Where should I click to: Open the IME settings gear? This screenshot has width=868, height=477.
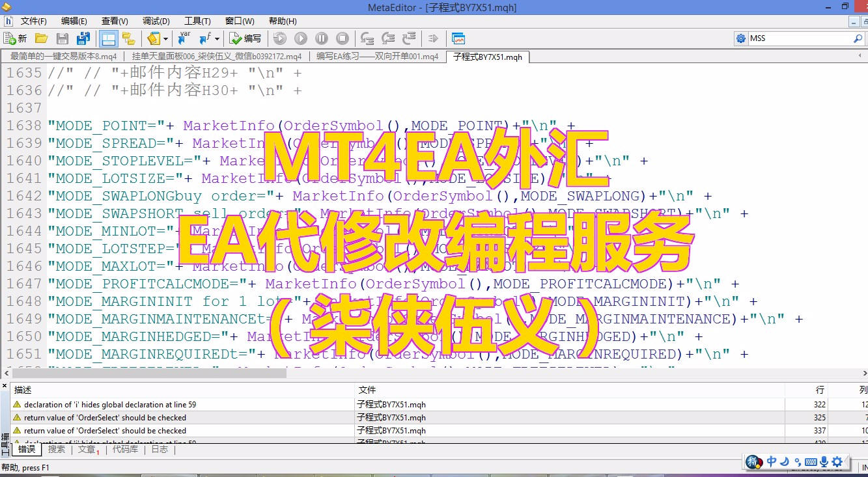(837, 462)
